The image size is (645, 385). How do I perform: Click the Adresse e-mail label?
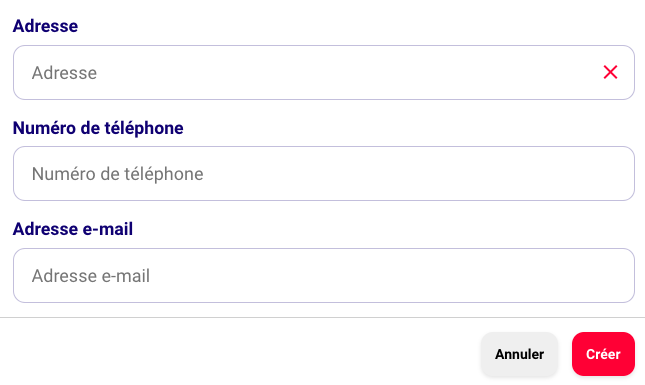click(73, 229)
